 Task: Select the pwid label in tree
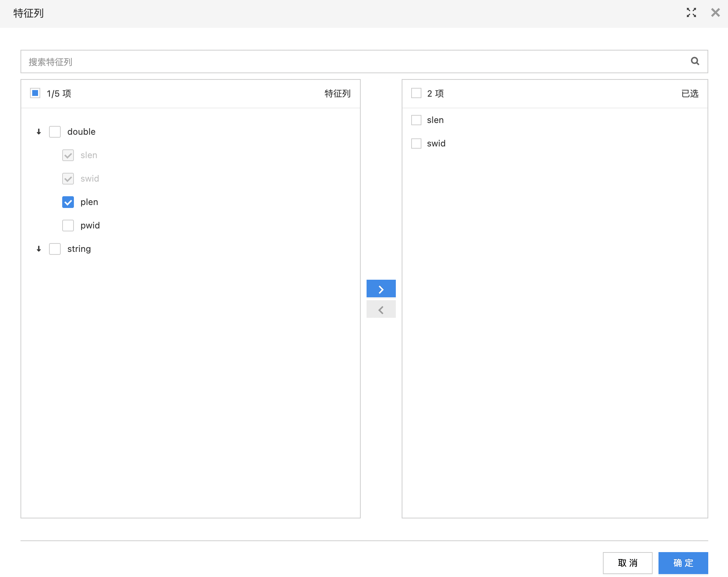[x=90, y=226]
